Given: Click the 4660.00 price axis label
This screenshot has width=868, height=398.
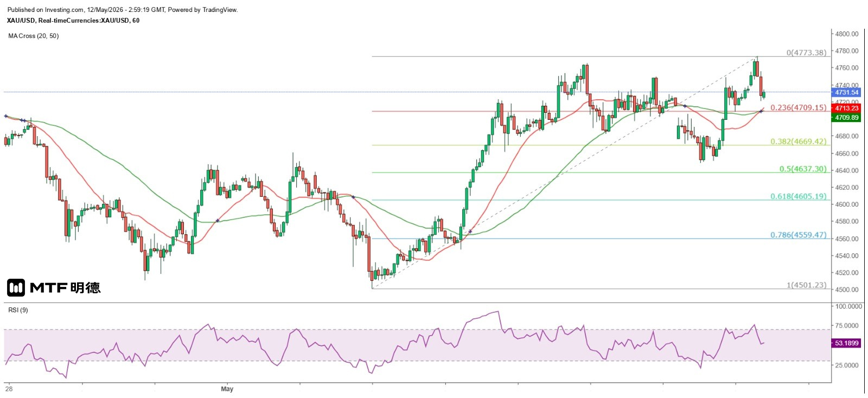Looking at the screenshot, I should pos(847,153).
